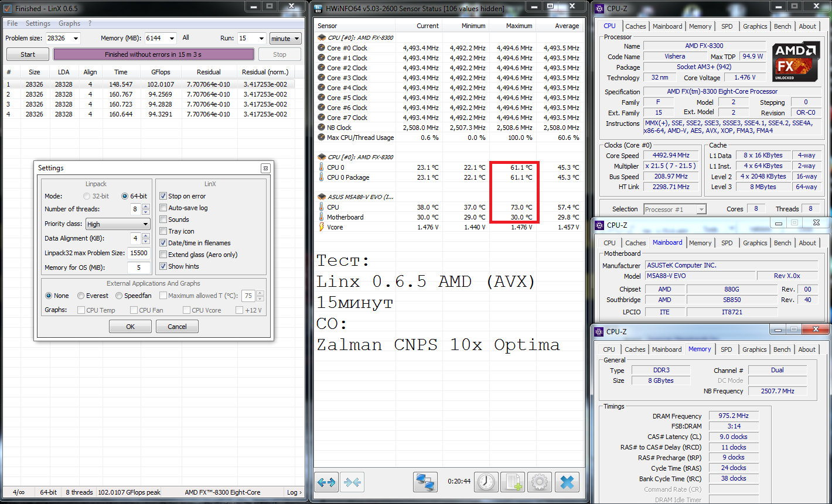The image size is (832, 504).
Task: Enable the Sounds checkbox
Action: point(163,220)
